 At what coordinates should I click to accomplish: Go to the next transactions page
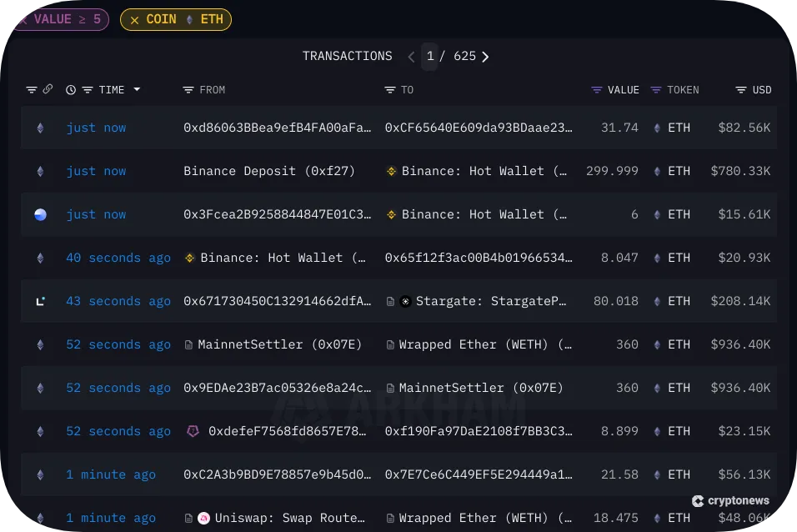coord(484,56)
